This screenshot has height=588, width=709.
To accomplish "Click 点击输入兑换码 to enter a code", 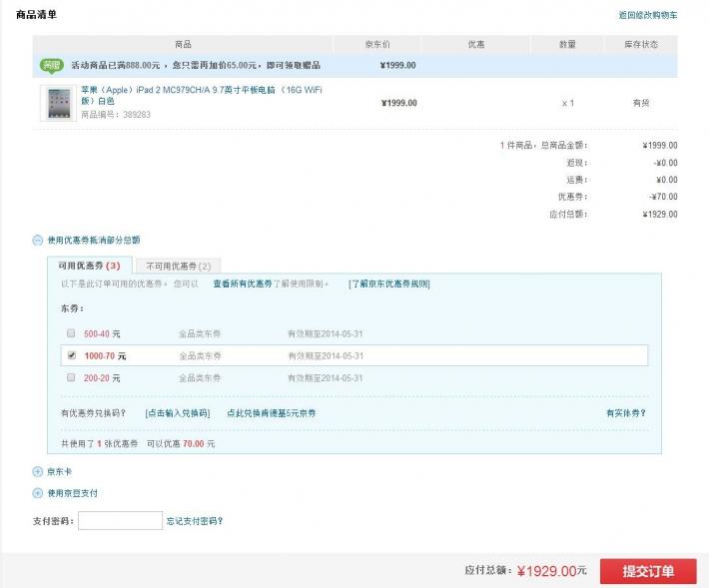I will 178,412.
